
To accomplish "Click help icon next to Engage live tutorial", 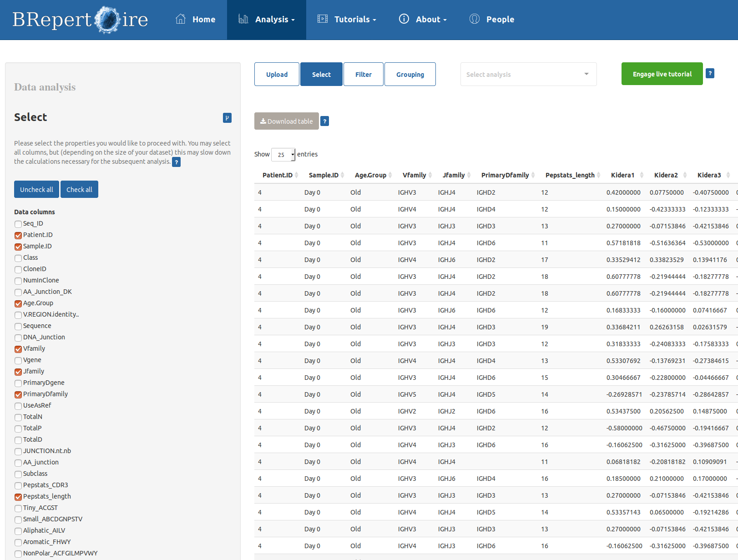I will point(710,73).
